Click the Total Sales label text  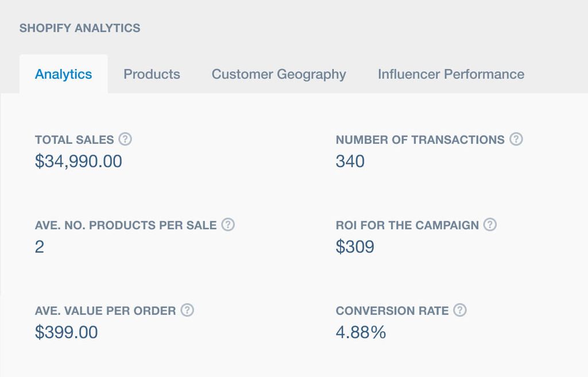pyautogui.click(x=74, y=140)
